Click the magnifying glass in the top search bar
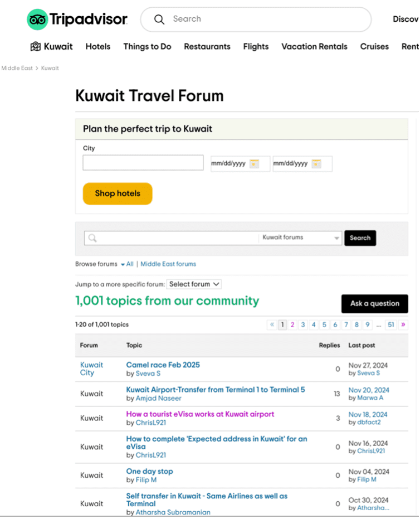 [x=159, y=19]
